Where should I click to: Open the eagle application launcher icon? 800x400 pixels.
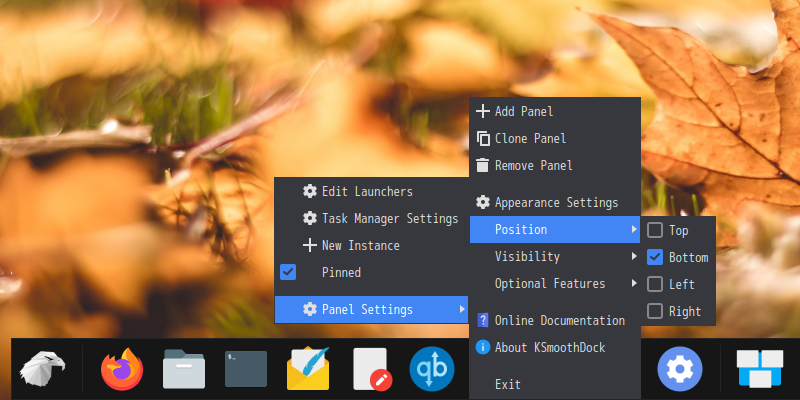click(x=42, y=368)
